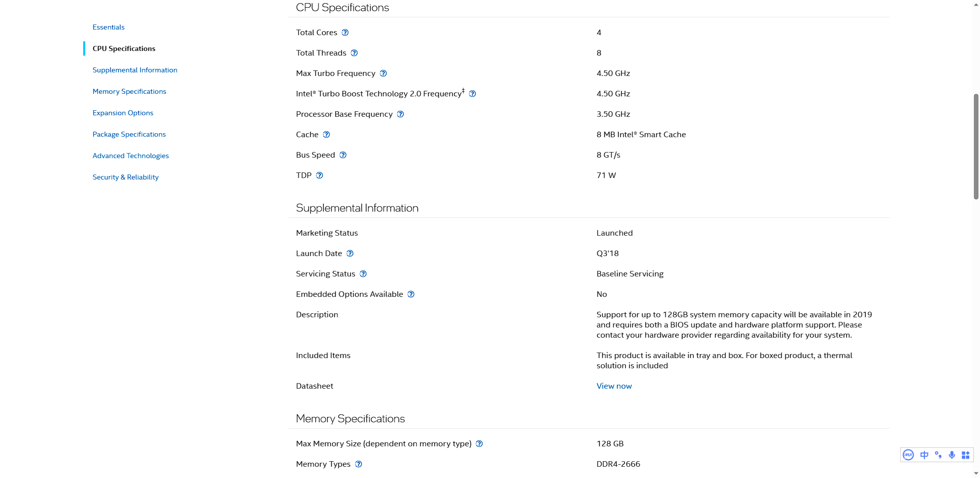Open the iFLY toolbox grid icon

tap(965, 455)
